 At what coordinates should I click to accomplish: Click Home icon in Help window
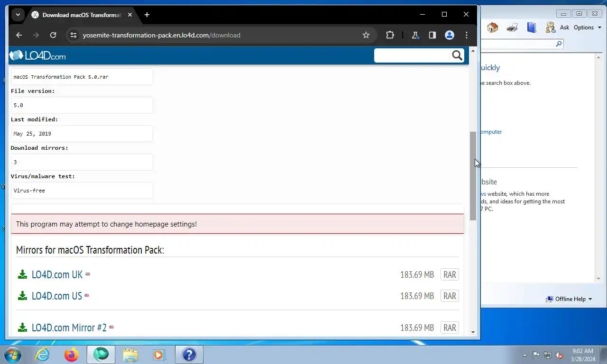tap(493, 27)
